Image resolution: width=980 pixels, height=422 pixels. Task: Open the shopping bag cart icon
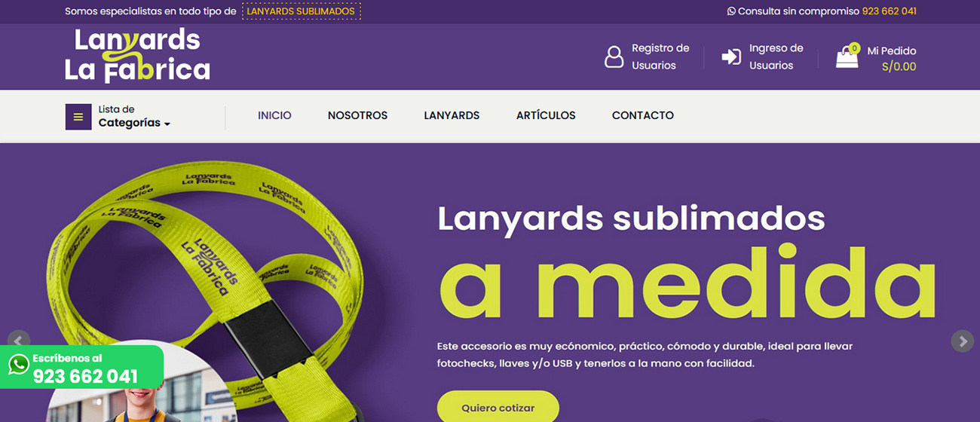click(x=847, y=57)
